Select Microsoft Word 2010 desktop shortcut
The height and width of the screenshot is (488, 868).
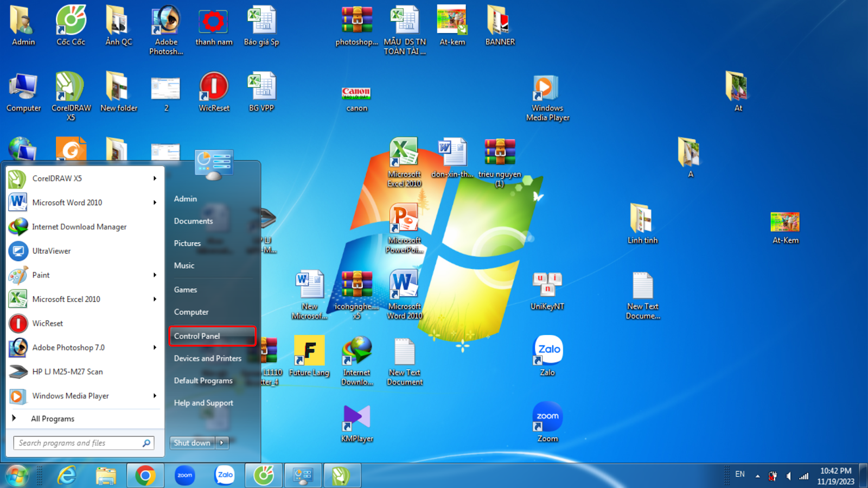tap(404, 295)
